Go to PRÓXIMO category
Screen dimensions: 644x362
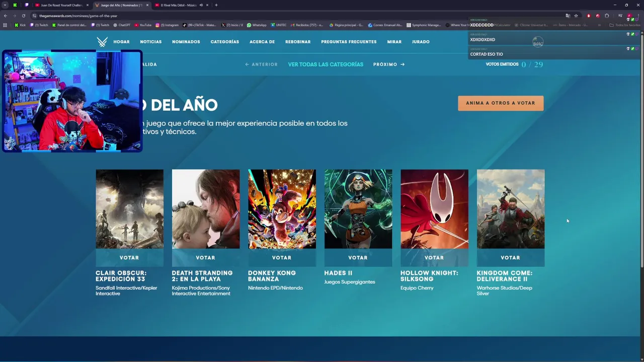[389, 64]
